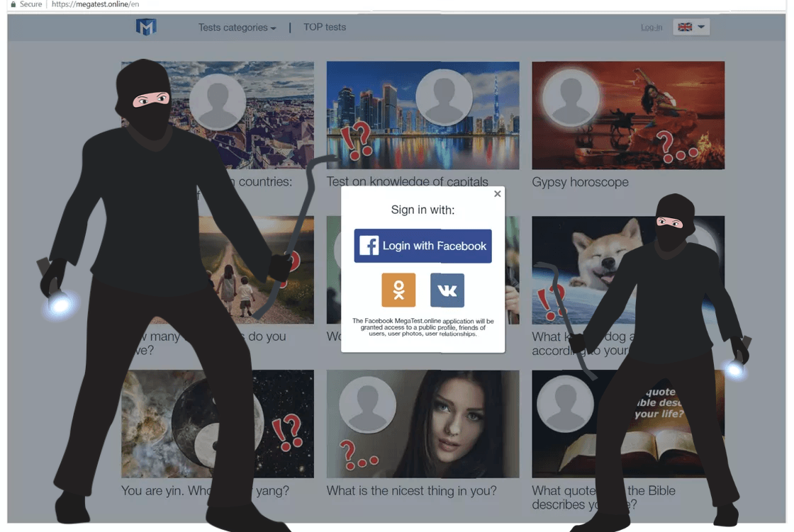794x532 pixels.
Task: Click the Test on knowledge of capitals title
Action: [407, 181]
